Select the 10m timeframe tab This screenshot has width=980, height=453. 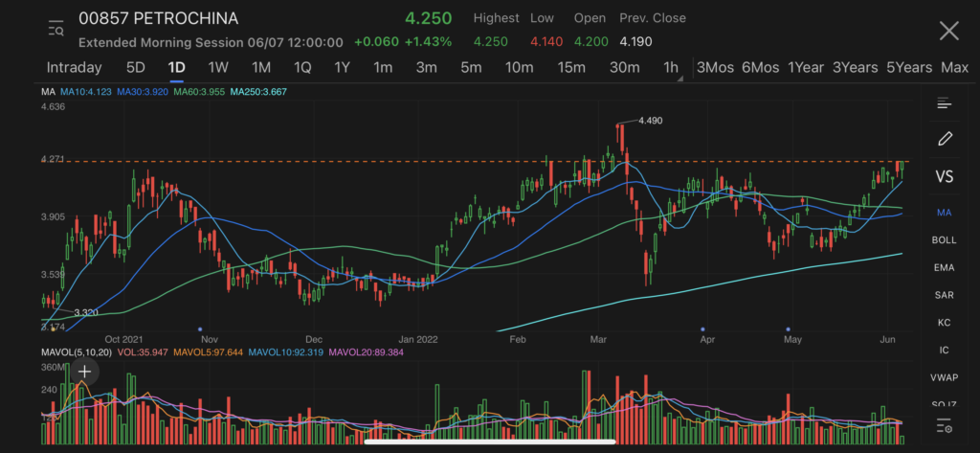(x=520, y=68)
